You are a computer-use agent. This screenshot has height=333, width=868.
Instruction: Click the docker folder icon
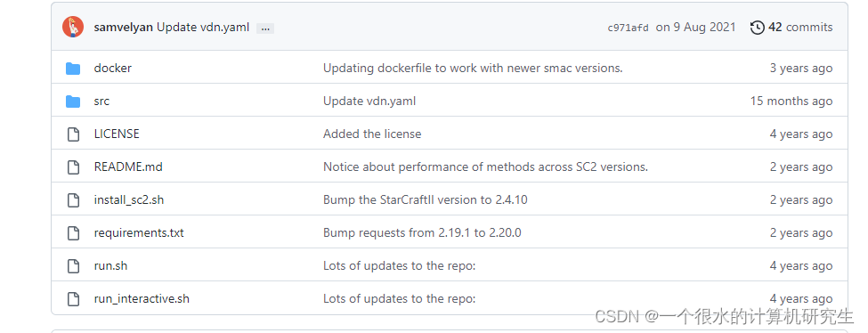click(x=73, y=69)
